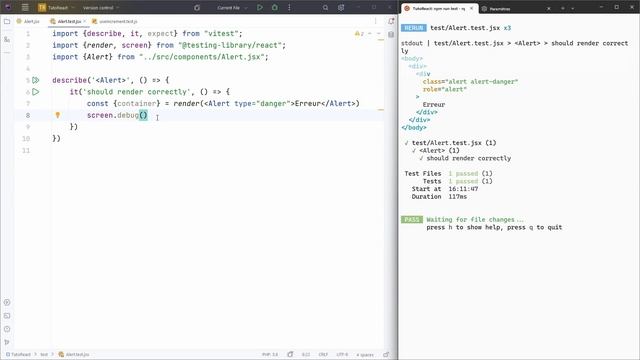Click 'should render correctly' result in terminal

tap(469, 158)
